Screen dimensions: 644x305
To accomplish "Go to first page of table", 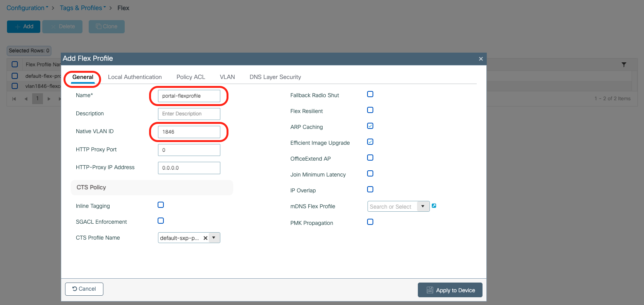I will pyautogui.click(x=14, y=99).
